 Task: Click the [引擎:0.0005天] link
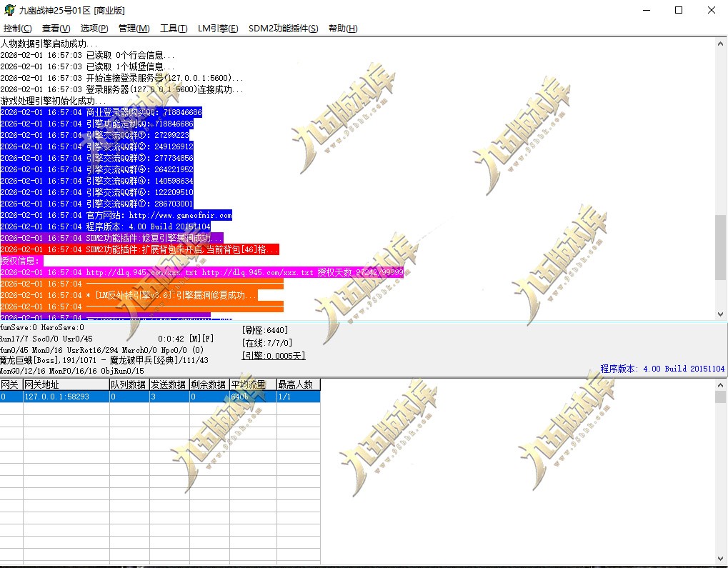pos(274,356)
